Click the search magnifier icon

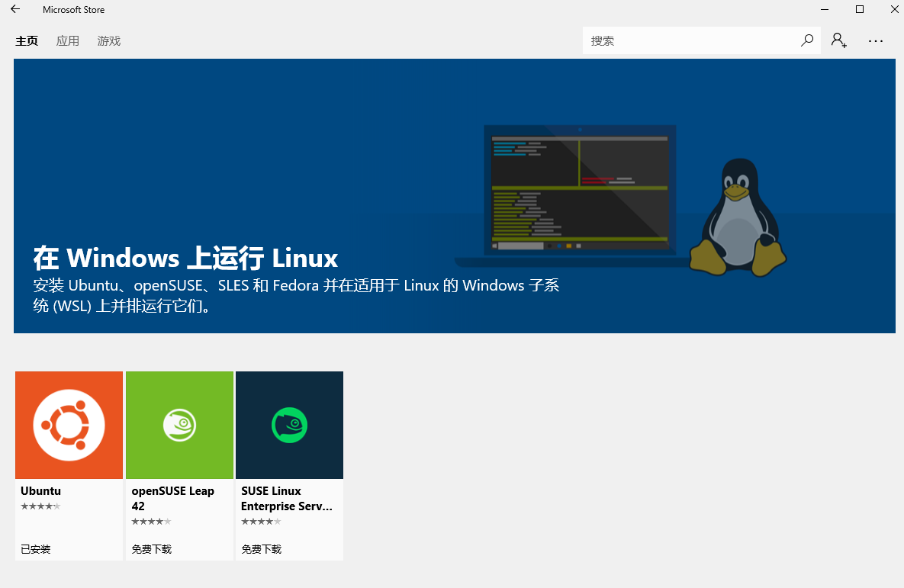coord(807,40)
